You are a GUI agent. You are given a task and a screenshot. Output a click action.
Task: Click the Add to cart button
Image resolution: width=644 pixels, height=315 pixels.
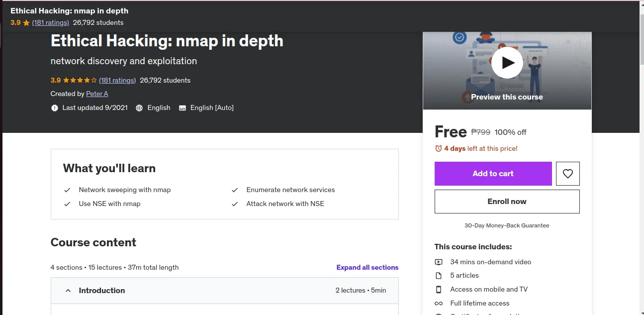click(x=493, y=174)
